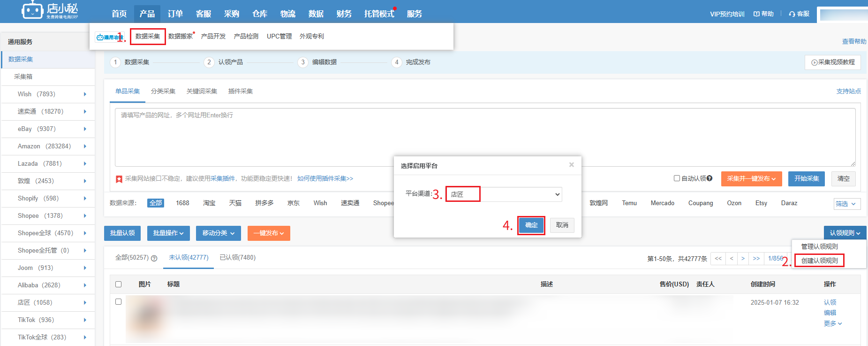Choose 创建认领规则 from the menu
Image resolution: width=868 pixels, height=346 pixels.
[819, 261]
